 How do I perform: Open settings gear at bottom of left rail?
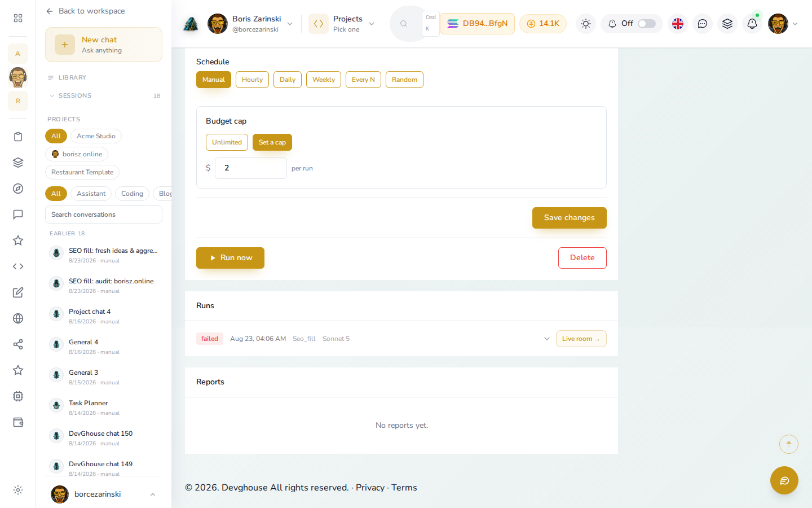pyautogui.click(x=18, y=490)
